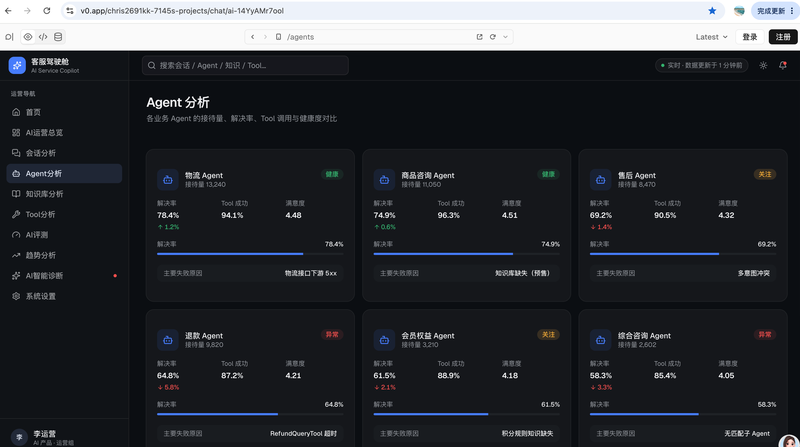Image resolution: width=800 pixels, height=447 pixels.
Task: Navigate preview forward arrow
Action: tap(265, 37)
